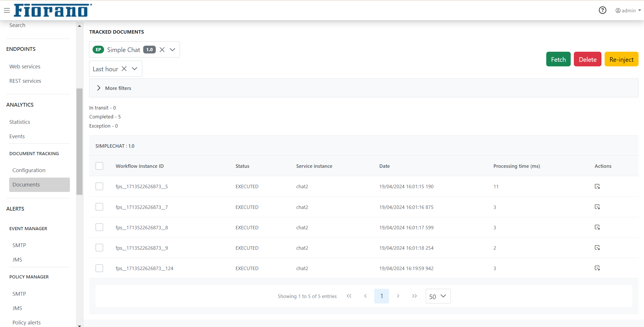Open Statistics in the Analytics menu
Image resolution: width=644 pixels, height=327 pixels.
pyautogui.click(x=20, y=122)
